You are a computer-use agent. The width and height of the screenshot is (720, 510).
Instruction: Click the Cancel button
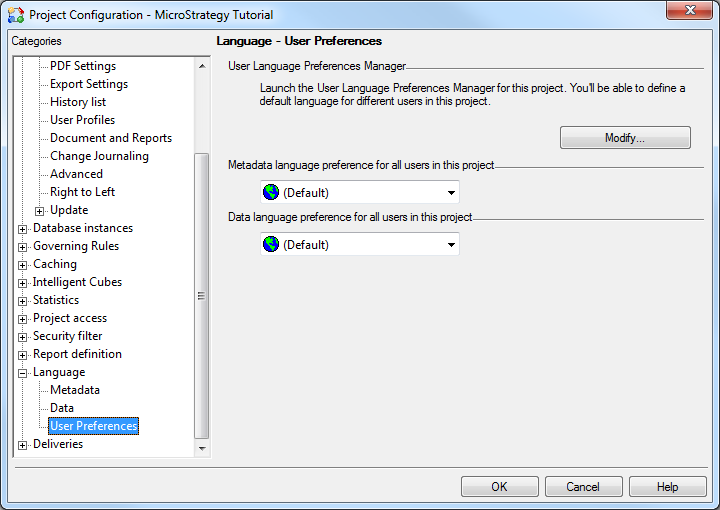pyautogui.click(x=583, y=487)
